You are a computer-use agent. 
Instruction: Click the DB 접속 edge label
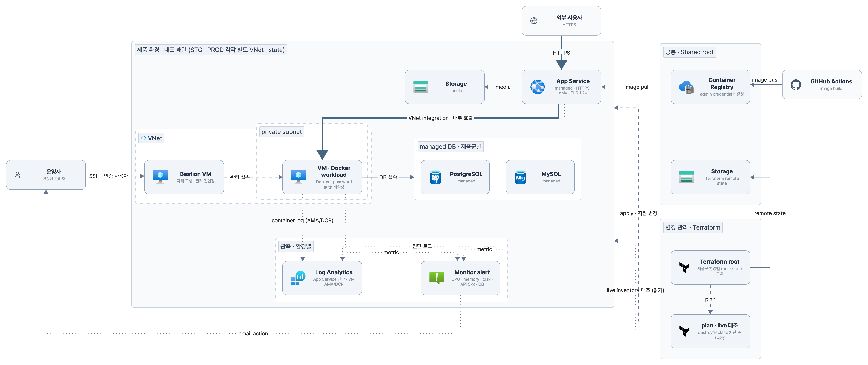[388, 177]
